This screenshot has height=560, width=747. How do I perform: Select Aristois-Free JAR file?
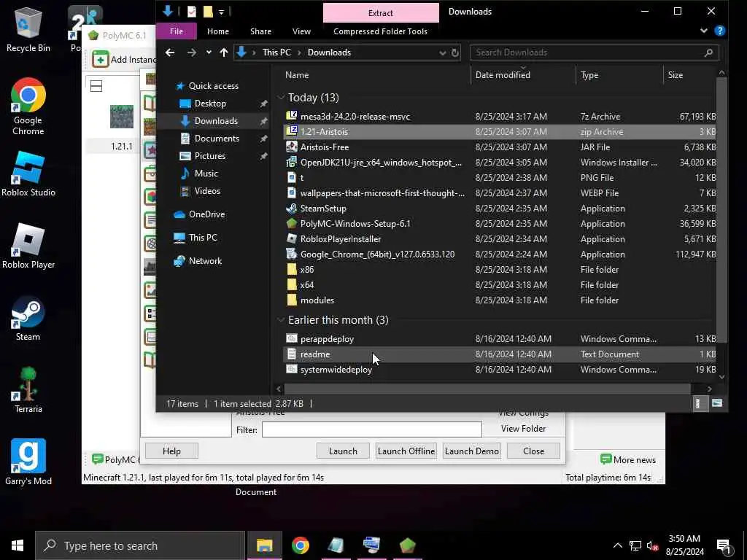click(500, 147)
